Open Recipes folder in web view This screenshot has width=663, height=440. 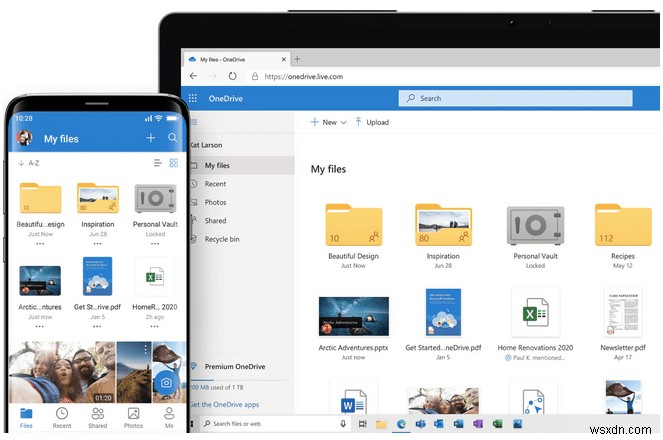coord(623,225)
